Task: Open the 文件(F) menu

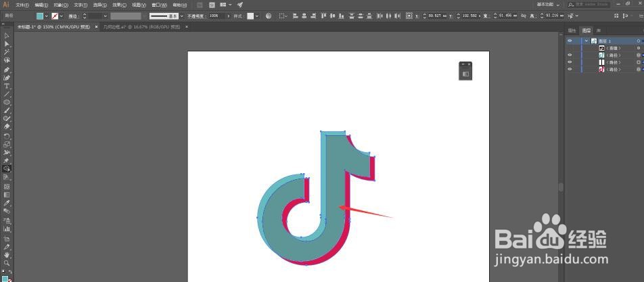Action: (x=22, y=5)
